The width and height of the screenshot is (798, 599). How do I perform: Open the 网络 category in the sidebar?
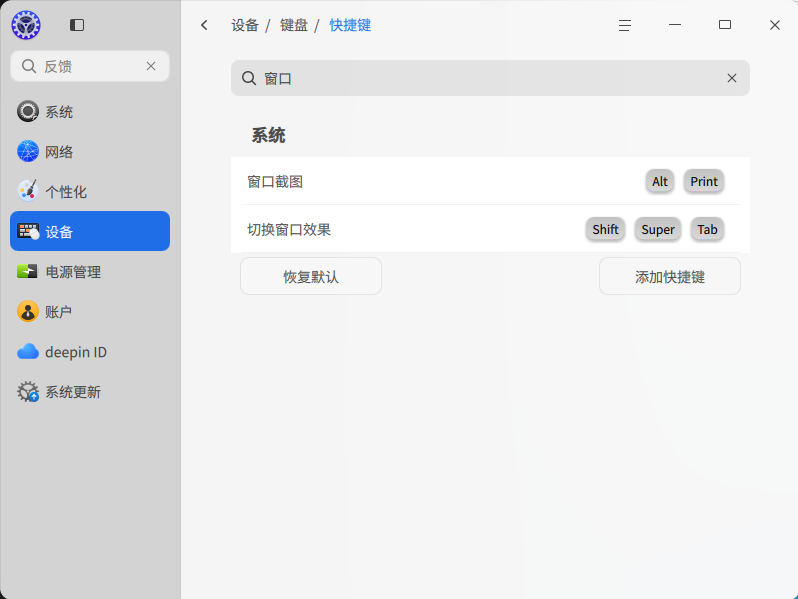click(90, 152)
